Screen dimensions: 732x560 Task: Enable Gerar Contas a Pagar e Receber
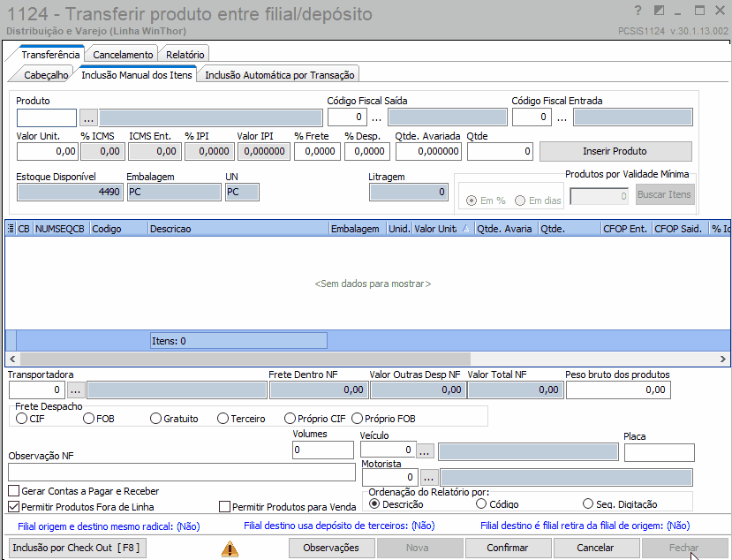(14, 491)
